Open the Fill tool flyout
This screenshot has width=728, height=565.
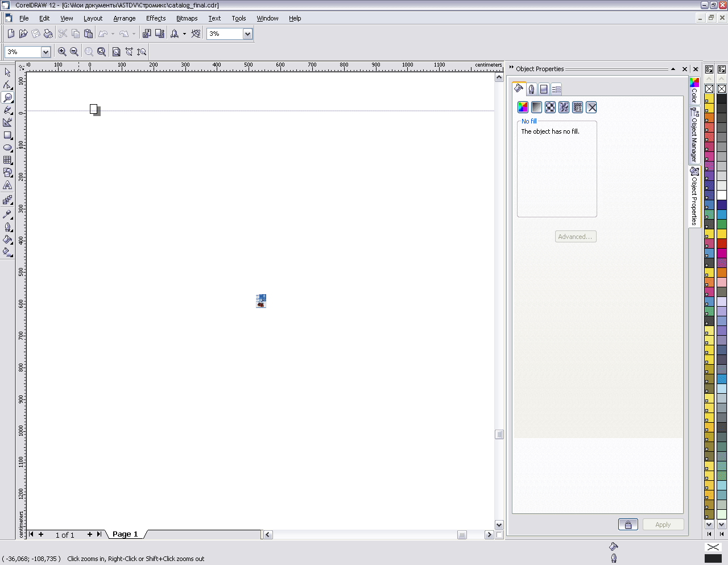[7, 239]
